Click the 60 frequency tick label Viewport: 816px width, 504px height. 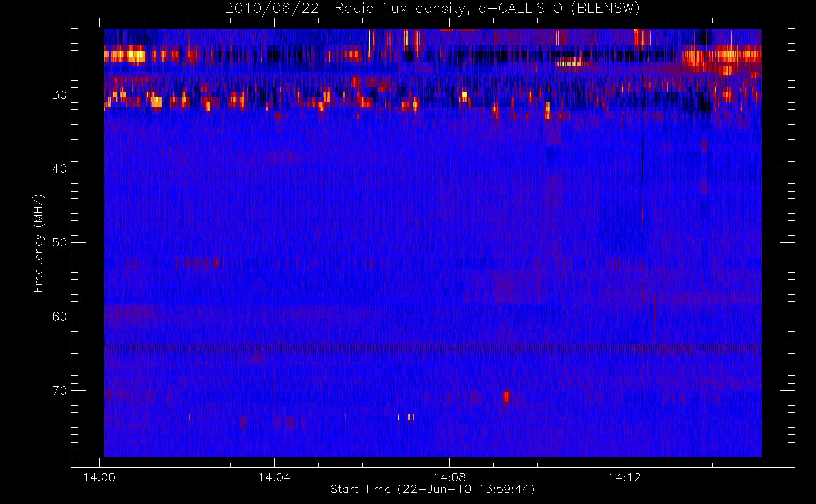[x=60, y=317]
